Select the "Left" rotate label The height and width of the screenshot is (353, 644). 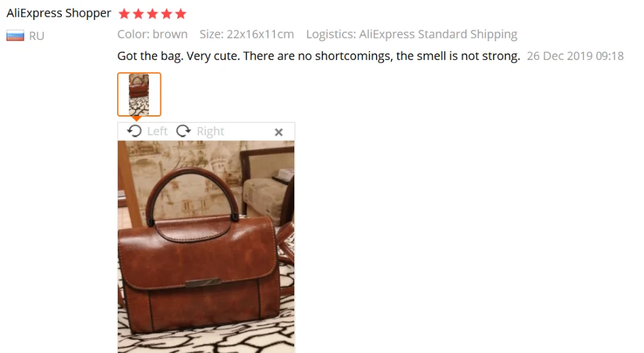click(157, 131)
